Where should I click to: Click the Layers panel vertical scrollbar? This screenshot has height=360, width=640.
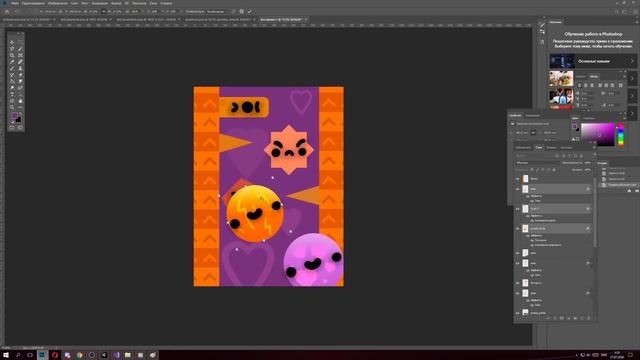[594, 212]
